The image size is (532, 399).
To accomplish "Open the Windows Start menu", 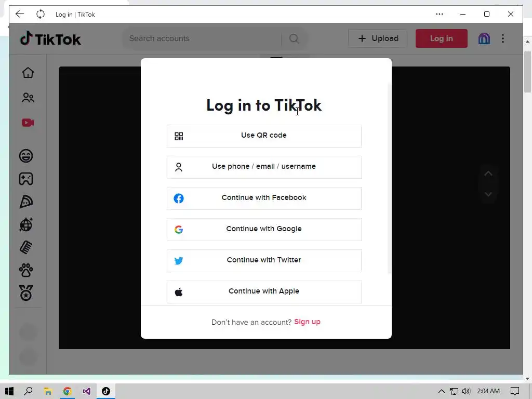I will point(9,391).
